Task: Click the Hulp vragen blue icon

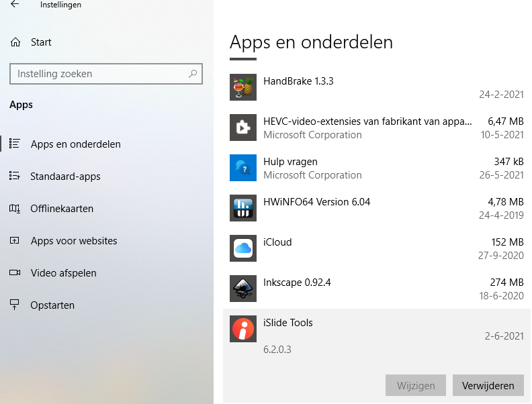Action: (243, 168)
